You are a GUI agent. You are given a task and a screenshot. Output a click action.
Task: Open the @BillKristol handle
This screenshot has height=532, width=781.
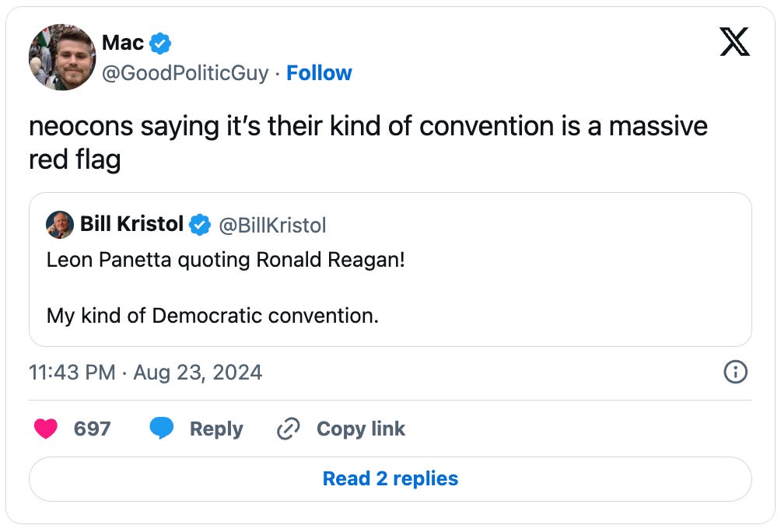point(272,226)
